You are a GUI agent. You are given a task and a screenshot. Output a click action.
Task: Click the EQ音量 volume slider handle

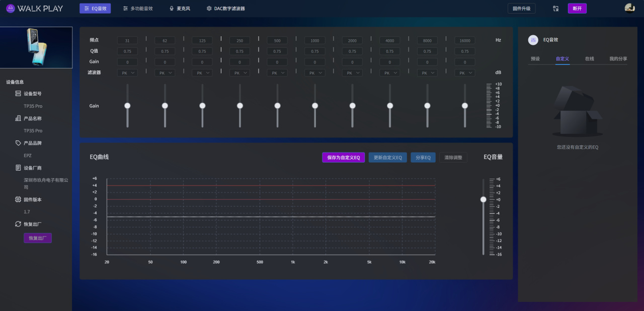click(484, 199)
